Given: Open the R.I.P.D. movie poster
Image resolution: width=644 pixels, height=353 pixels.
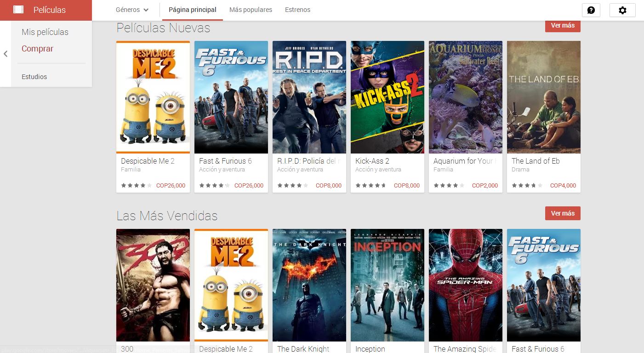Looking at the screenshot, I should pos(309,97).
